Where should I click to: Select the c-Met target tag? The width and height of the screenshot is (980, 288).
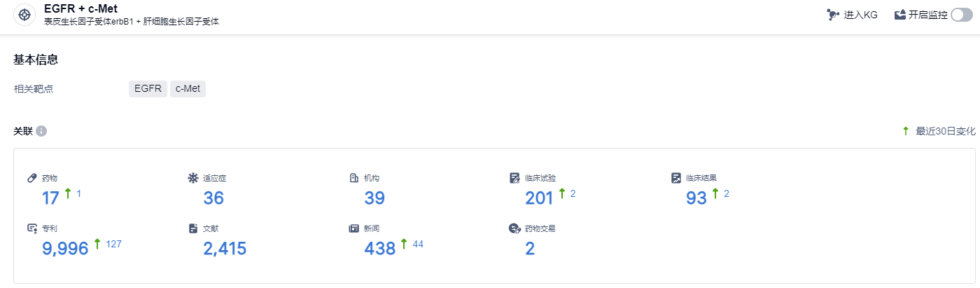tap(188, 89)
